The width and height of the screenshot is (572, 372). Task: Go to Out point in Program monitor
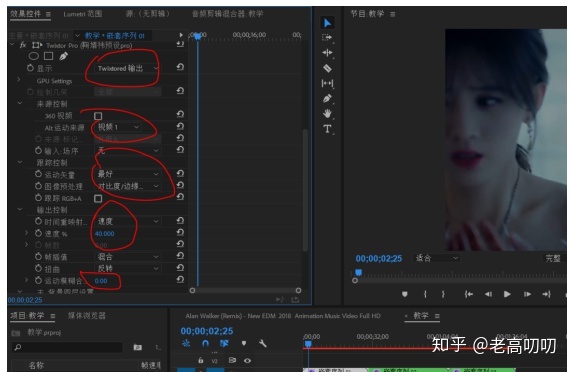[546, 294]
